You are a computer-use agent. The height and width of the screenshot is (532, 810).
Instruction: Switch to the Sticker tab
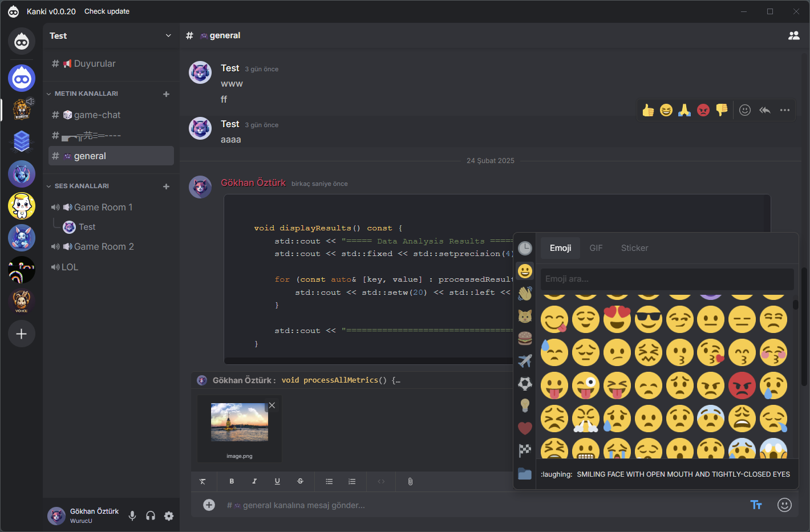click(634, 248)
